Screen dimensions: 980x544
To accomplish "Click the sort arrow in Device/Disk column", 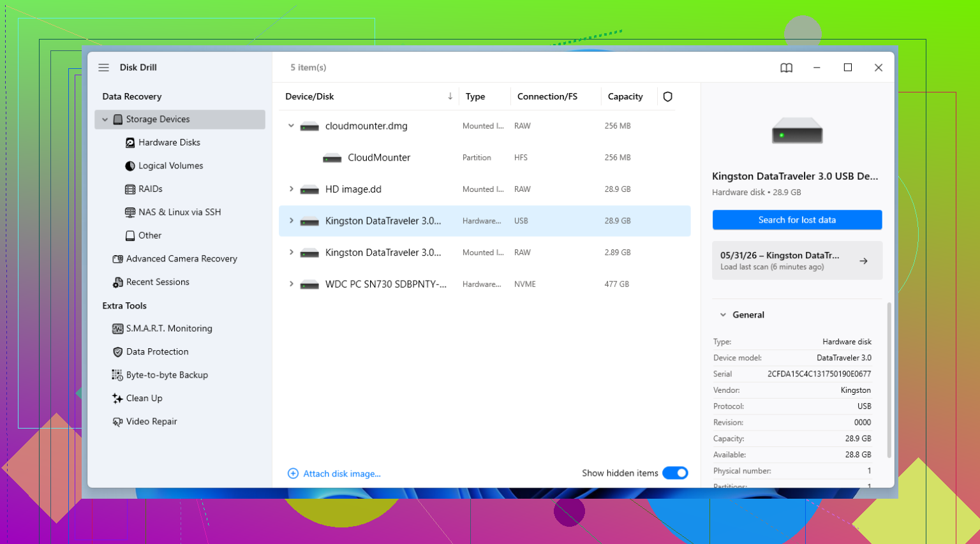I will pos(450,96).
